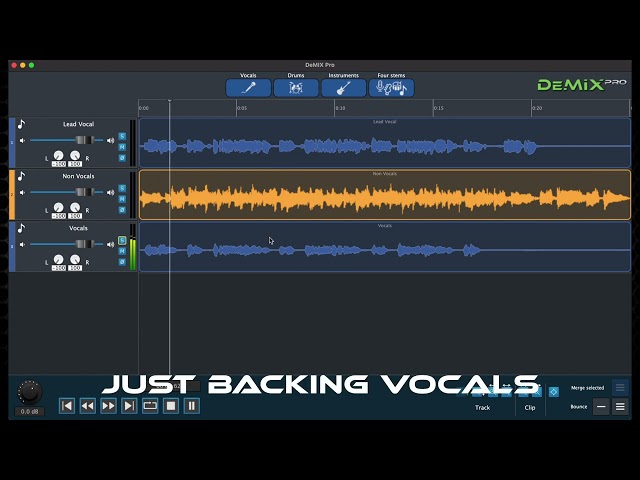Start Drums separation with the drum kit button
The image size is (640, 480).
point(296,88)
